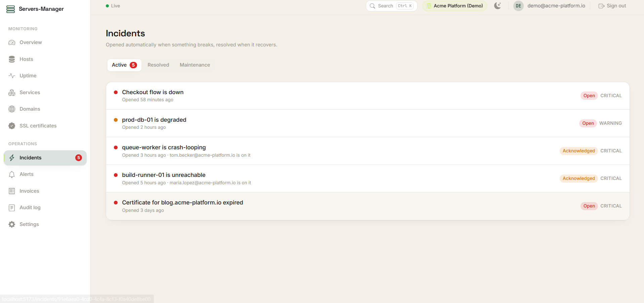Click Open badge on certificate expired row

(589, 206)
